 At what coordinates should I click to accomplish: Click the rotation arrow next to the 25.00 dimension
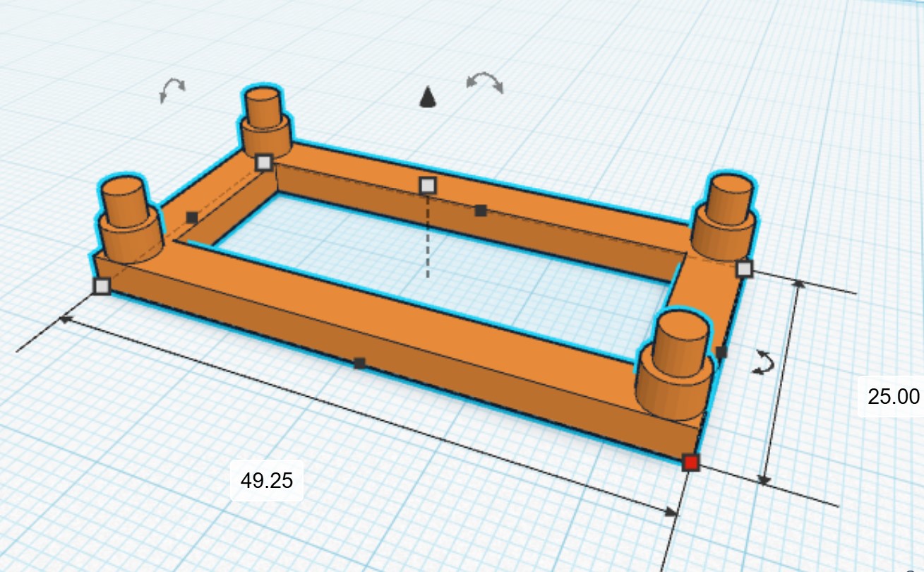(x=763, y=362)
